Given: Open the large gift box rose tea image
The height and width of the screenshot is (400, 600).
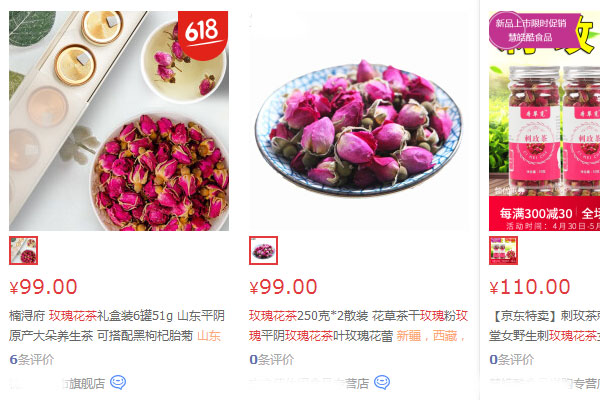Looking at the screenshot, I should (x=119, y=121).
